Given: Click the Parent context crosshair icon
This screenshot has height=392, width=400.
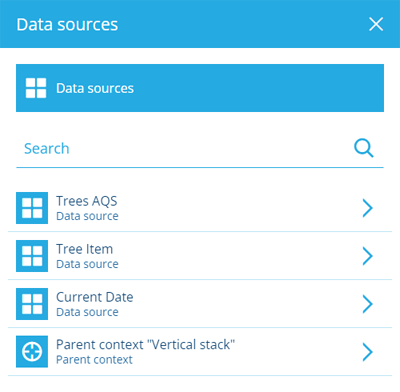Looking at the screenshot, I should click(32, 352).
